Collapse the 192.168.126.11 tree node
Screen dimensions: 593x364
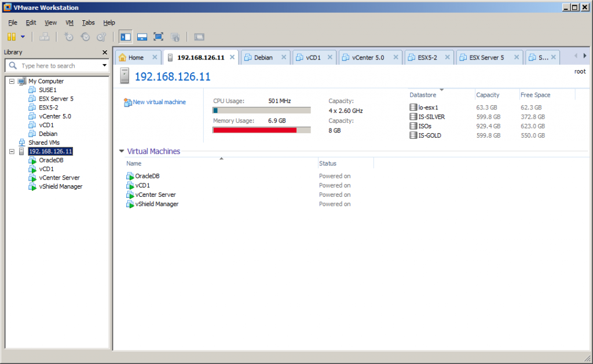[12, 151]
